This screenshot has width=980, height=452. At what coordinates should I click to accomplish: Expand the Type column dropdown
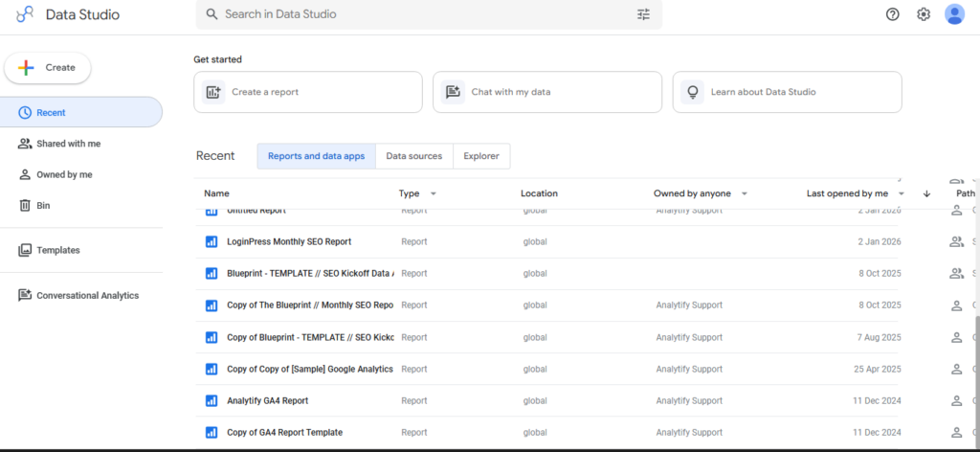[434, 193]
